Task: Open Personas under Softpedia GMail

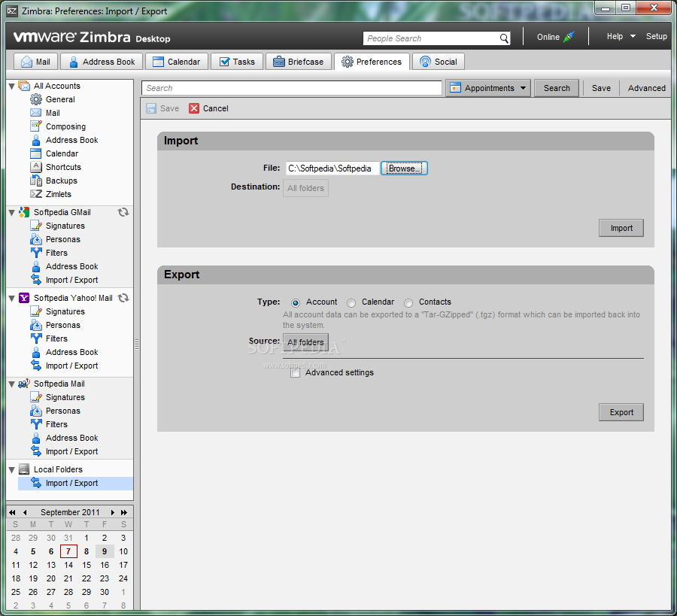Action: (x=63, y=239)
